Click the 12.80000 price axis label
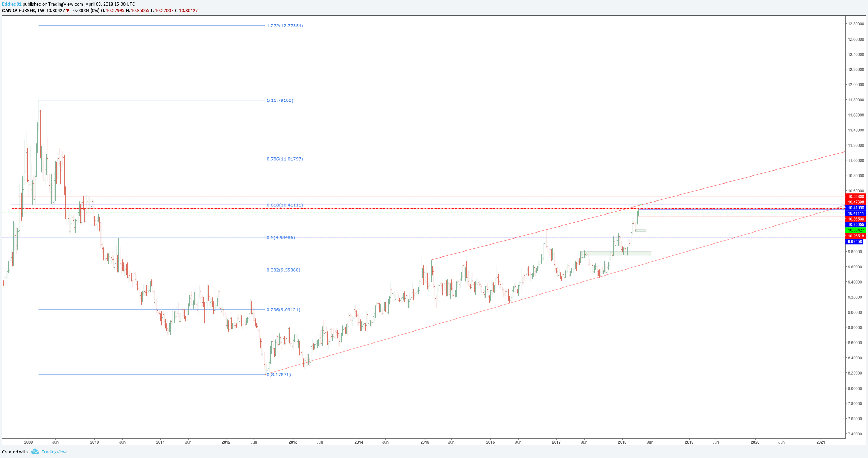This screenshot has width=868, height=458. tap(856, 24)
